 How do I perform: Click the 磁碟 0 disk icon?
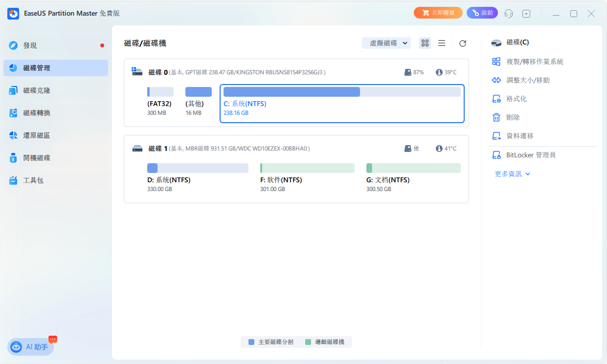(x=137, y=72)
